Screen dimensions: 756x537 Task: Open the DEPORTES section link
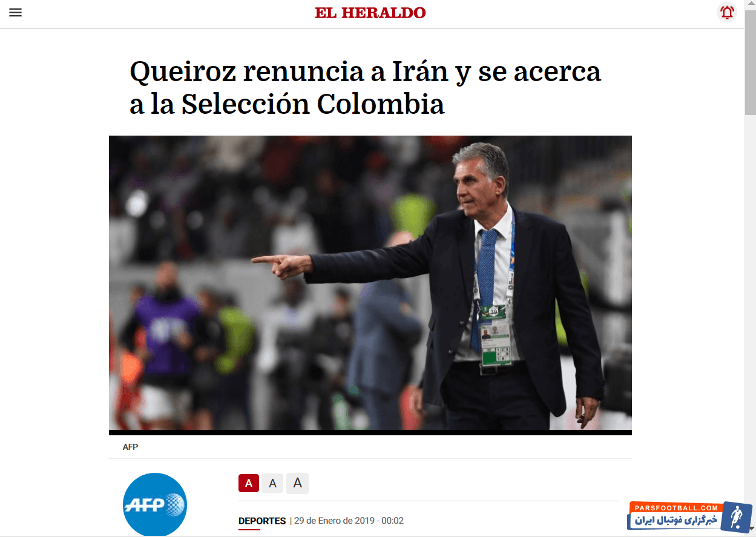click(x=262, y=521)
